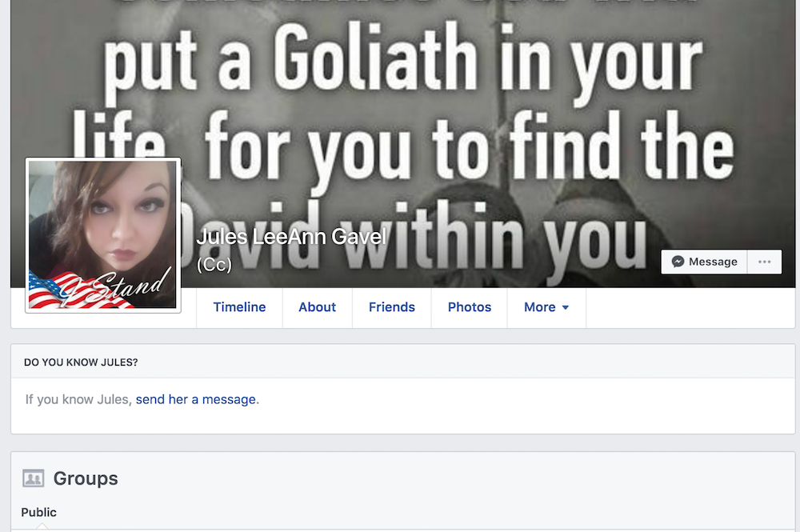Open Jules's profile picture
Screen dimensions: 800x532
tap(103, 234)
